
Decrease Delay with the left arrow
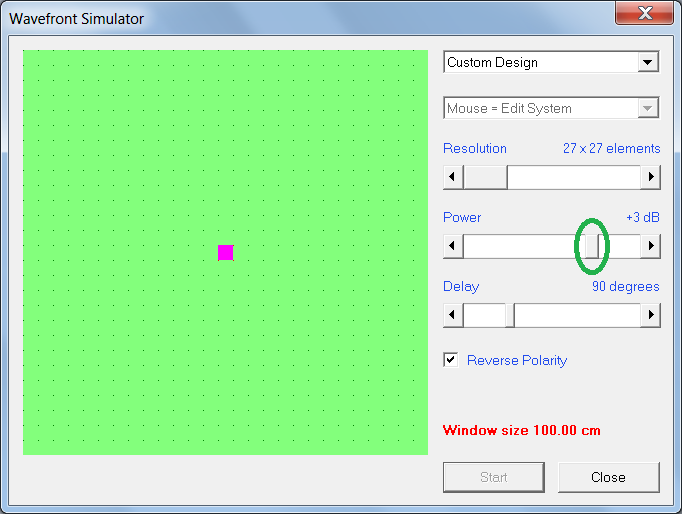(x=452, y=315)
